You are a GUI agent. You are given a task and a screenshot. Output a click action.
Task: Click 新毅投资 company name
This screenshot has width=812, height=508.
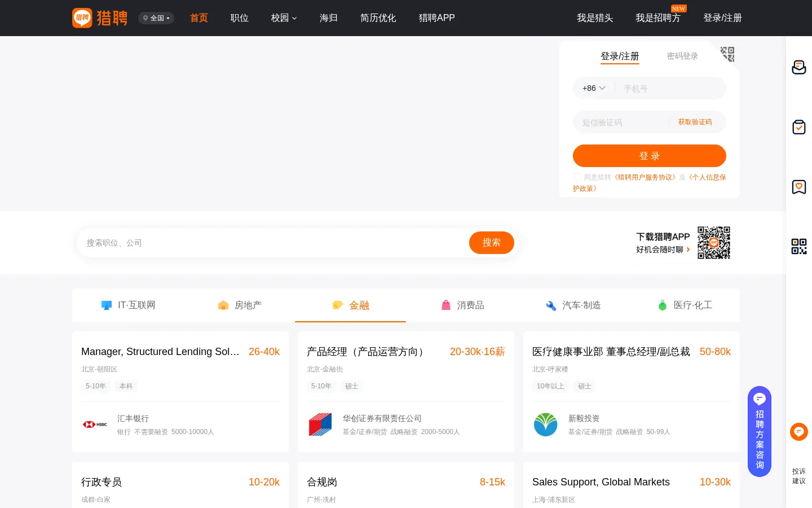[584, 418]
